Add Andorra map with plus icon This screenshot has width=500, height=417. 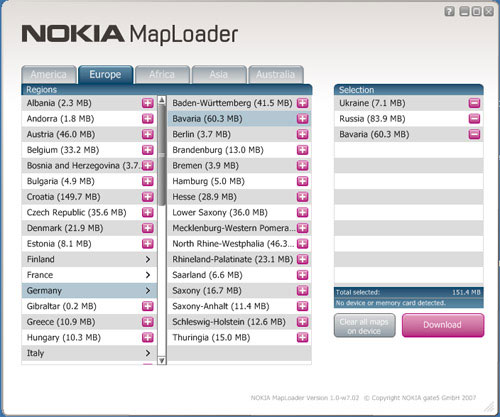click(x=148, y=119)
